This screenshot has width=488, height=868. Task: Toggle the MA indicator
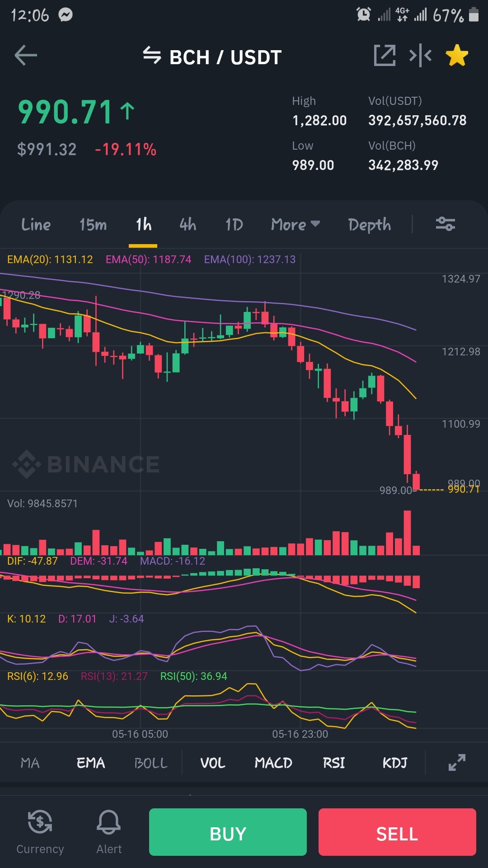coord(30,763)
